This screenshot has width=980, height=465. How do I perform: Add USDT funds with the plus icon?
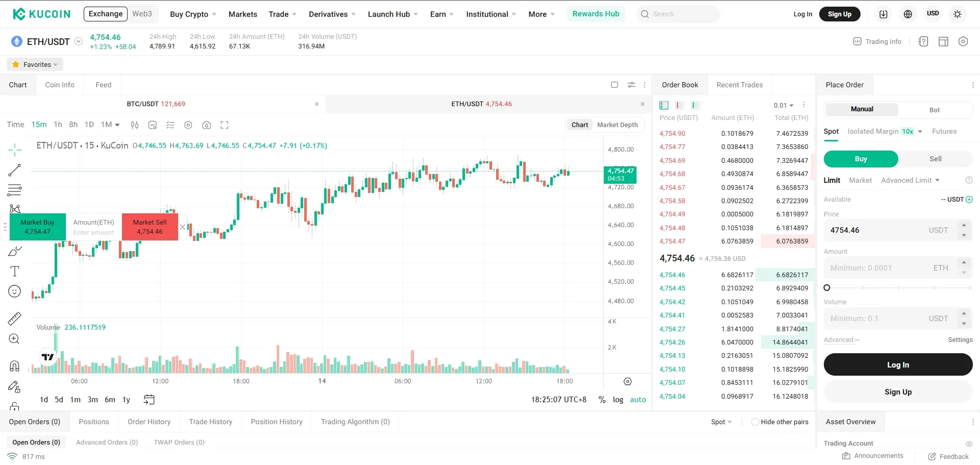pyautogui.click(x=969, y=200)
